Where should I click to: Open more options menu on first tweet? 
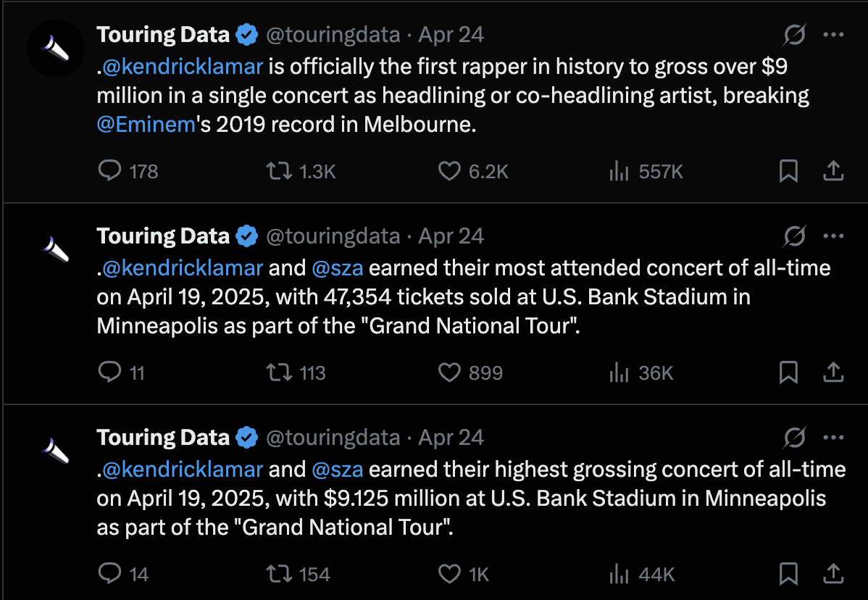point(834,35)
